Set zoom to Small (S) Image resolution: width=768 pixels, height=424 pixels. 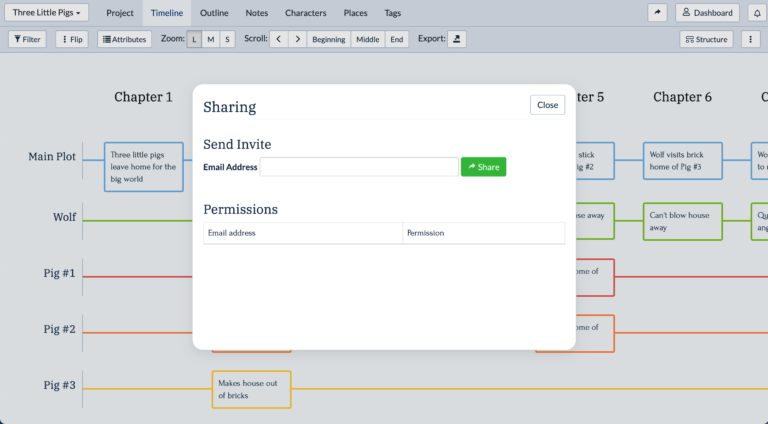[227, 39]
